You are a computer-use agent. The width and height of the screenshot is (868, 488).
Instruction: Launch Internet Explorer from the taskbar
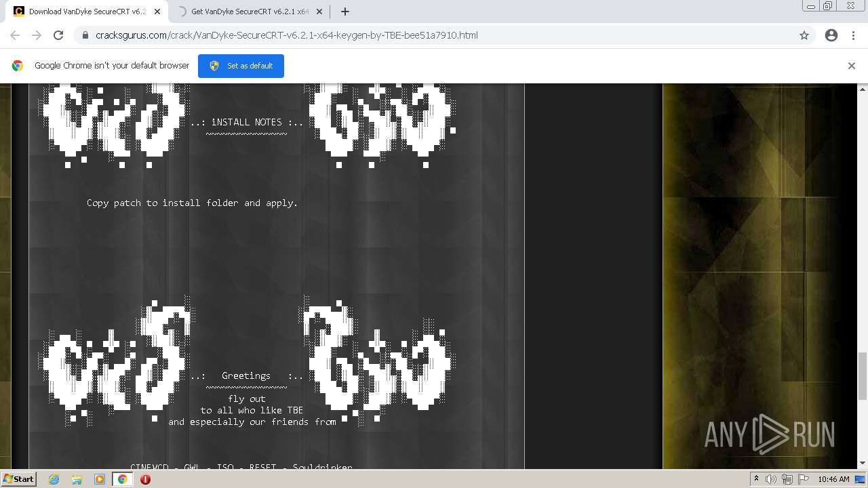click(54, 479)
